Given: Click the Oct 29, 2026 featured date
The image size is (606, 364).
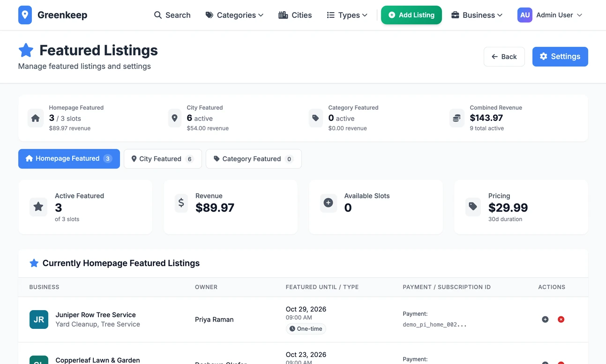Looking at the screenshot, I should (x=306, y=309).
